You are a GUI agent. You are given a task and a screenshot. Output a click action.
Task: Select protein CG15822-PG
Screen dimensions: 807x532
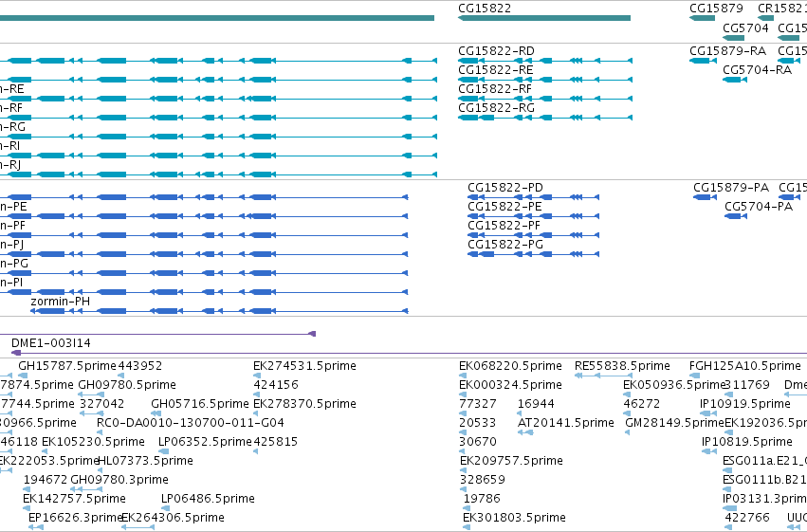click(x=504, y=245)
